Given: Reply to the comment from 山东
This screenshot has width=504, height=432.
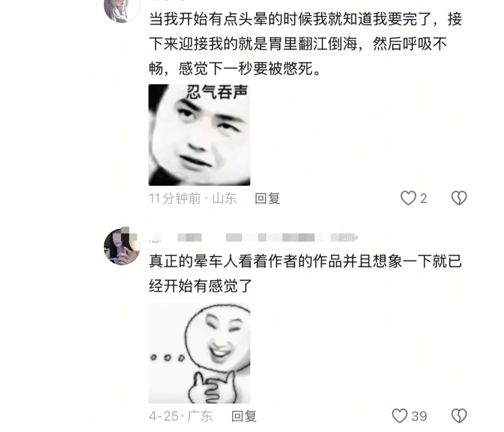Looking at the screenshot, I should click(x=267, y=198).
